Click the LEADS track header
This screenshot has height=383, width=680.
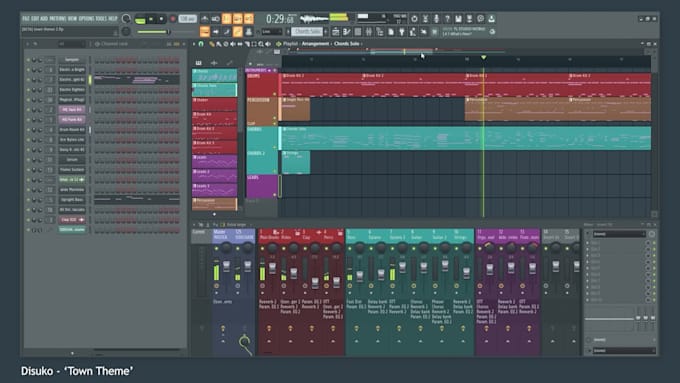[x=262, y=187]
